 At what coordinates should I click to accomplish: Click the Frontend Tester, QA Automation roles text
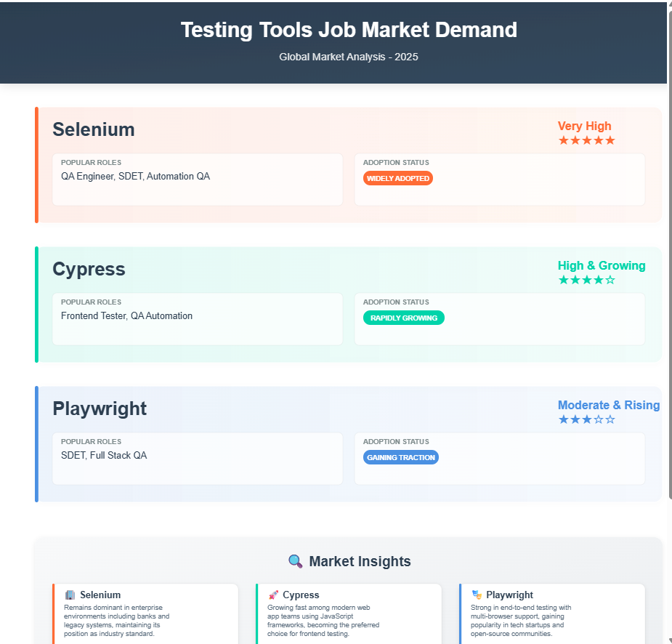(126, 316)
